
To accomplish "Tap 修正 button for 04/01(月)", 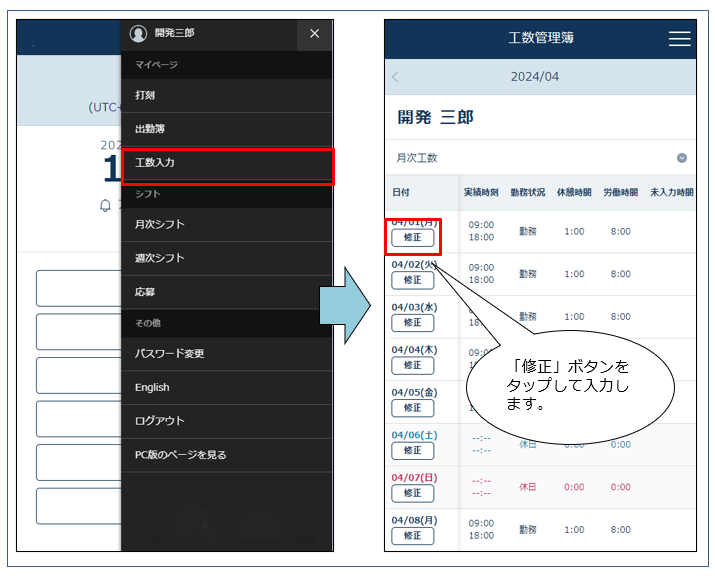I will (413, 238).
